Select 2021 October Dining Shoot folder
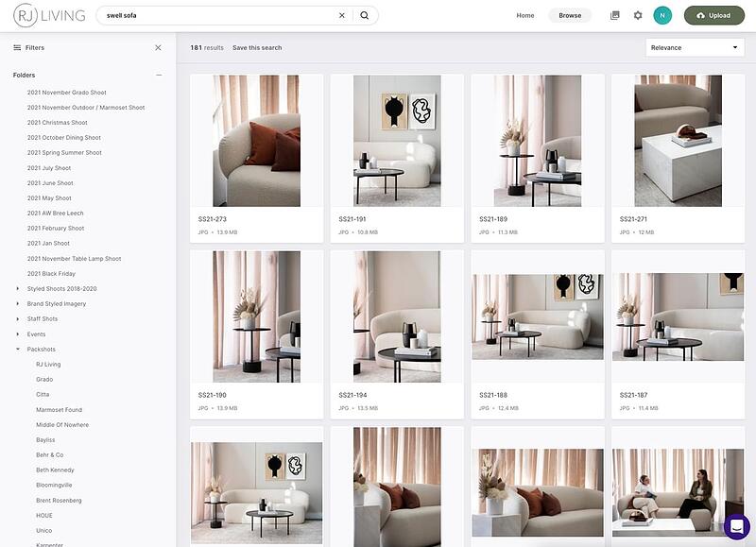This screenshot has width=756, height=547. [x=64, y=137]
